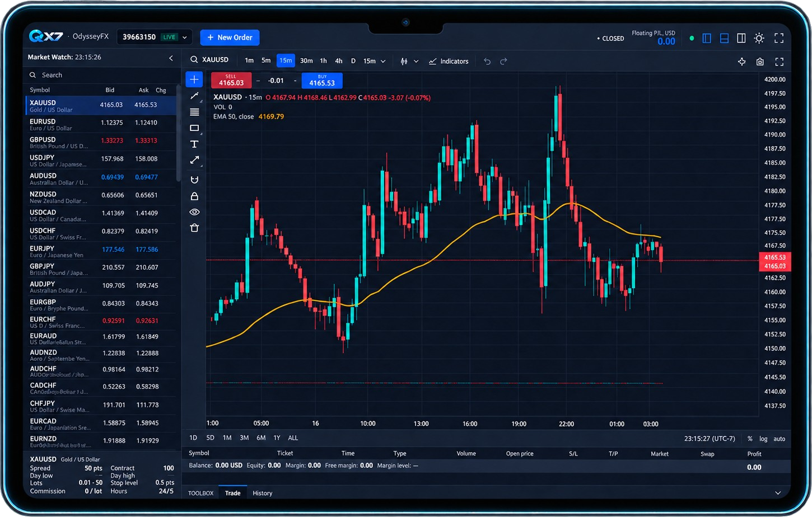
Task: Switch to right sidebar layout
Action: pyautogui.click(x=741, y=38)
